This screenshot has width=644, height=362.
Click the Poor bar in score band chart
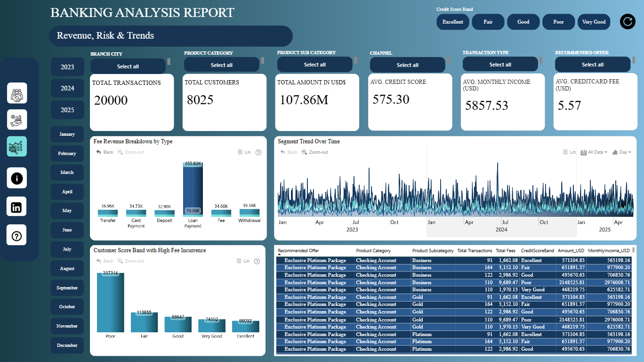tap(111, 303)
